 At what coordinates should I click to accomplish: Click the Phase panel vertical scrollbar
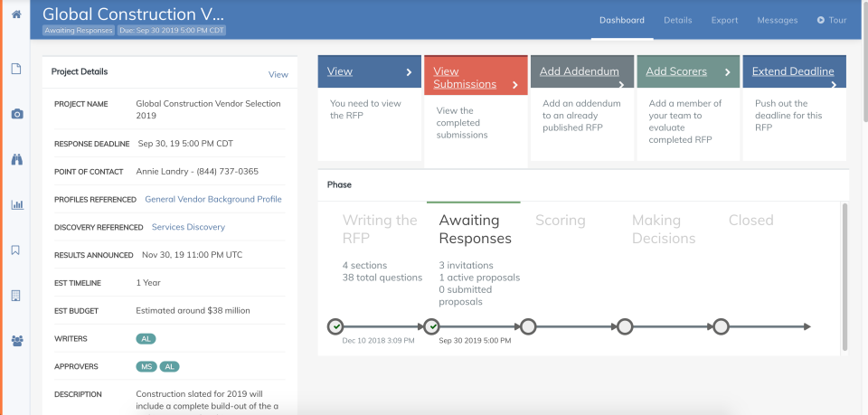844,277
